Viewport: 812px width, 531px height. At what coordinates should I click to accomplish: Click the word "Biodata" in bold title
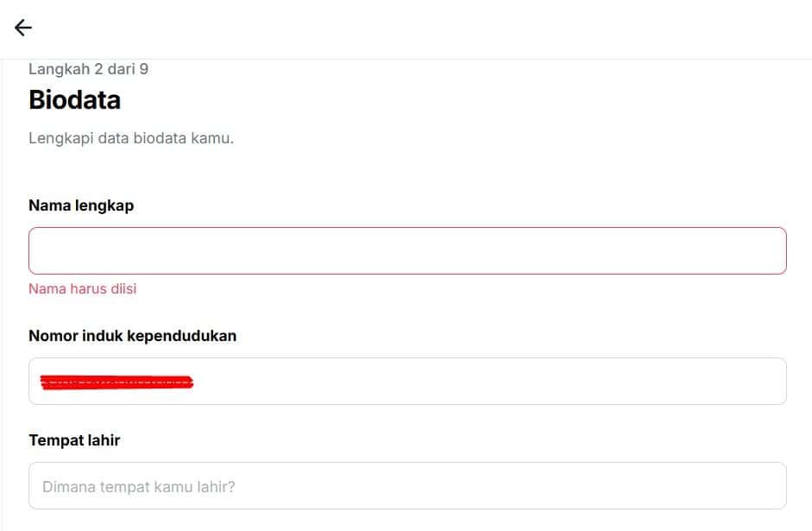74,100
